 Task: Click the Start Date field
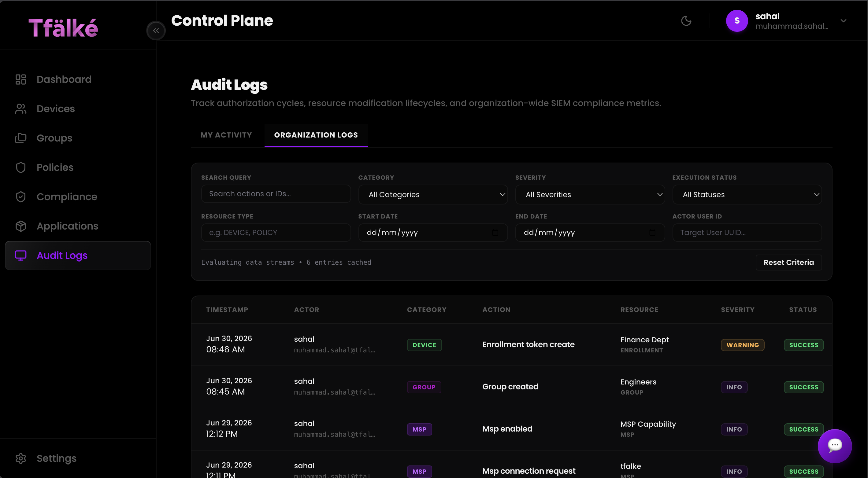[433, 233]
